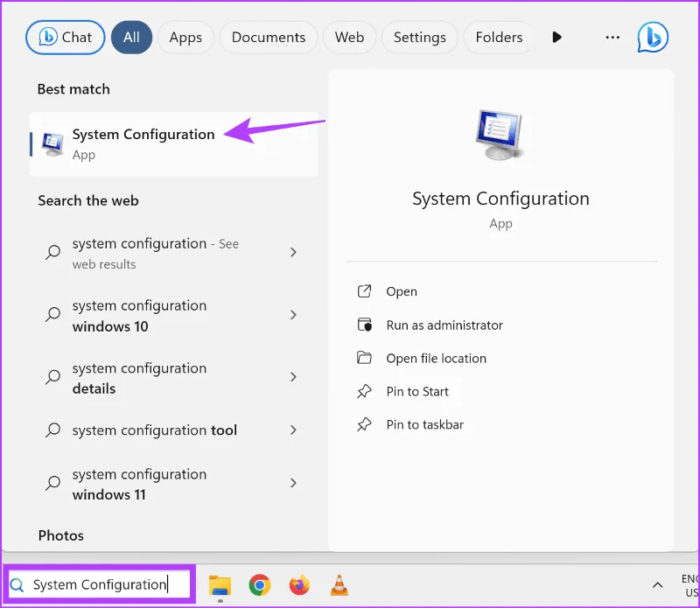
Task: Show hidden icons with the tray chevron
Action: coord(657,584)
